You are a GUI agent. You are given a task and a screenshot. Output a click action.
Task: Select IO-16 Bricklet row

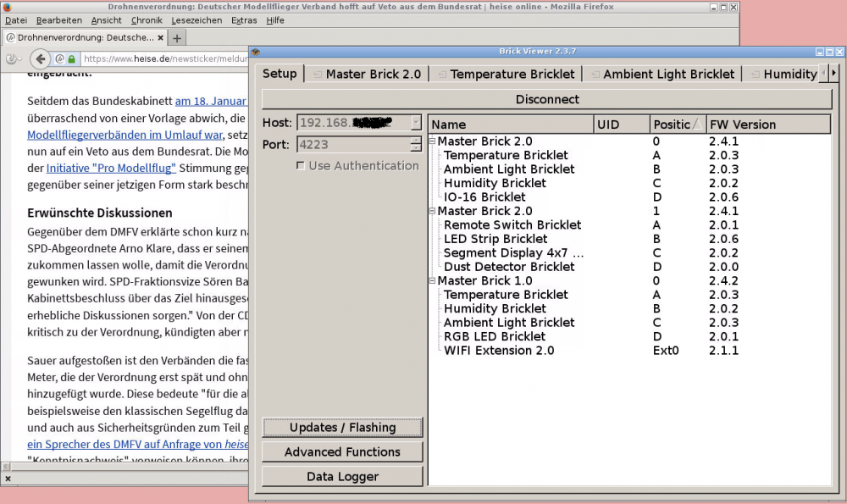630,197
